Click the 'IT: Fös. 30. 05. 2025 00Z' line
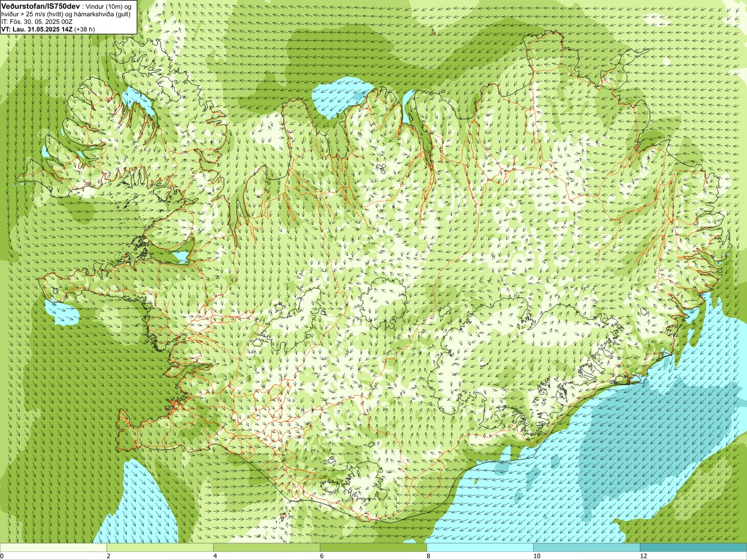 [37, 22]
